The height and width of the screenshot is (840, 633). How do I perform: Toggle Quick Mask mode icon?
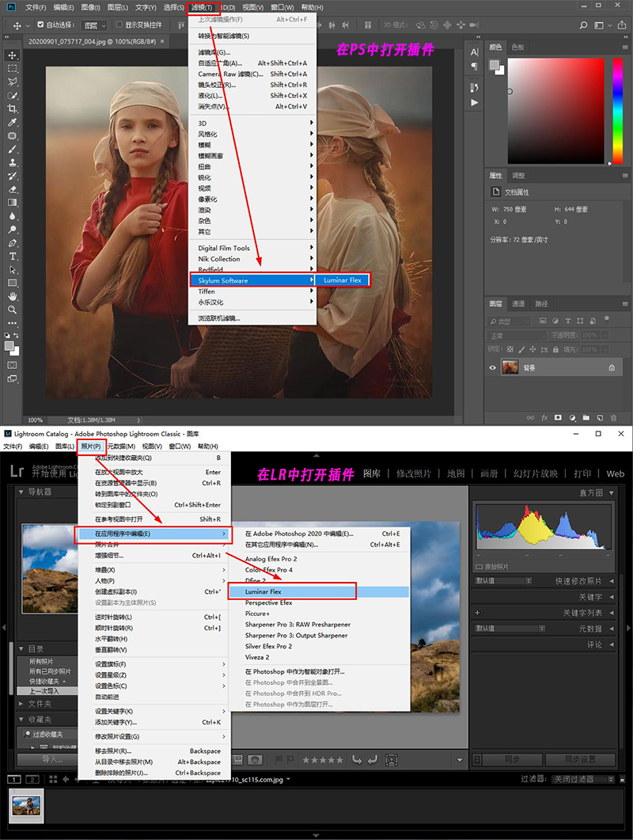click(x=13, y=365)
